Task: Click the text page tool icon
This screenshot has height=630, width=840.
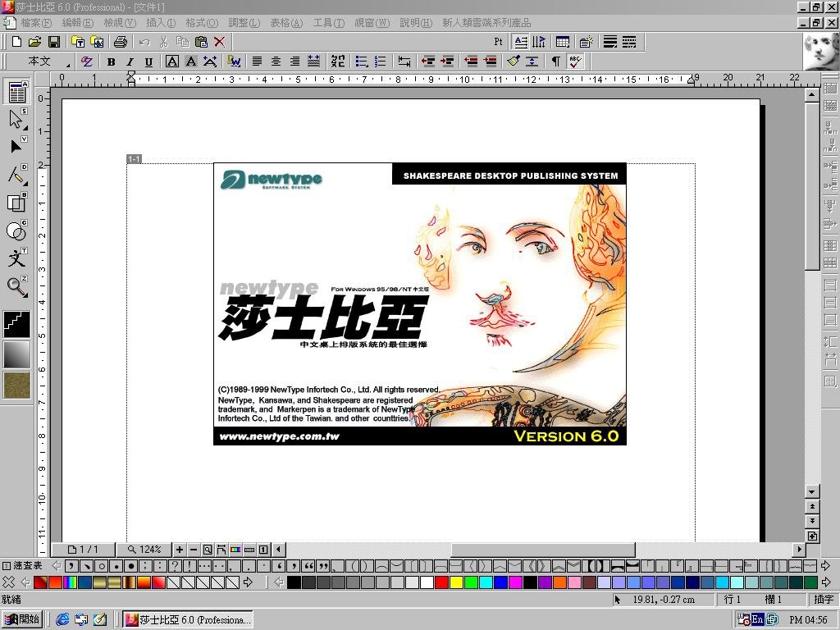Action: pyautogui.click(x=17, y=92)
